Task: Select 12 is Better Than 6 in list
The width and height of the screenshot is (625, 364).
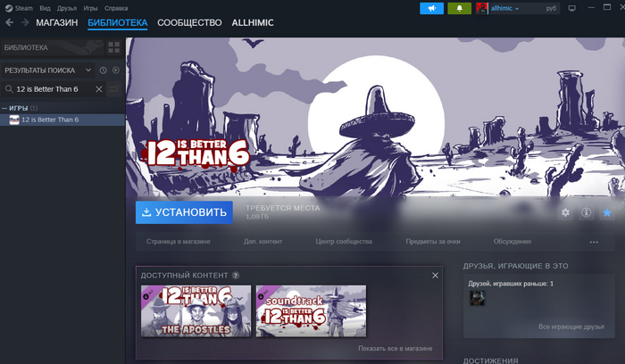Action: tap(62, 120)
